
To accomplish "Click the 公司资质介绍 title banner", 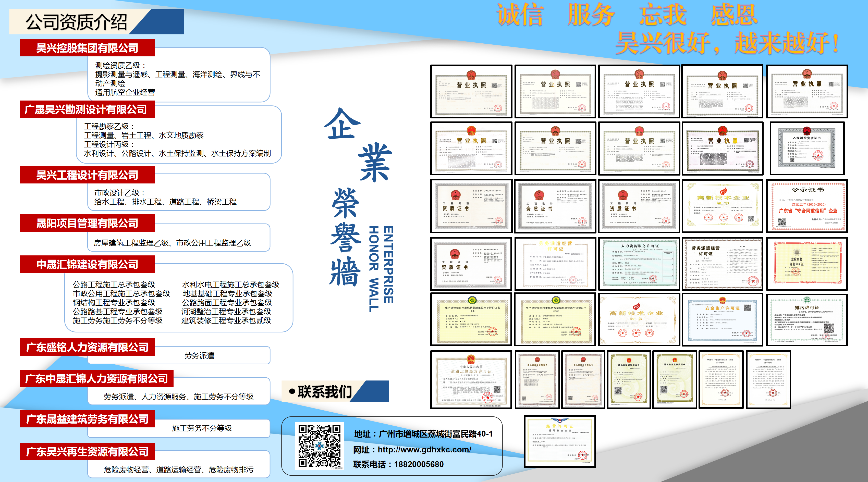I will click(x=77, y=22).
